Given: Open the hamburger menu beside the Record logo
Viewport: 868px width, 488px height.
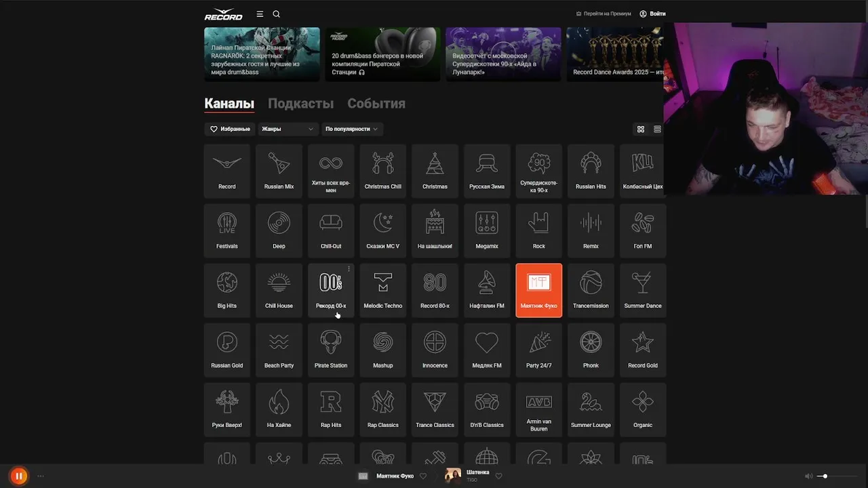Looking at the screenshot, I should pos(260,14).
